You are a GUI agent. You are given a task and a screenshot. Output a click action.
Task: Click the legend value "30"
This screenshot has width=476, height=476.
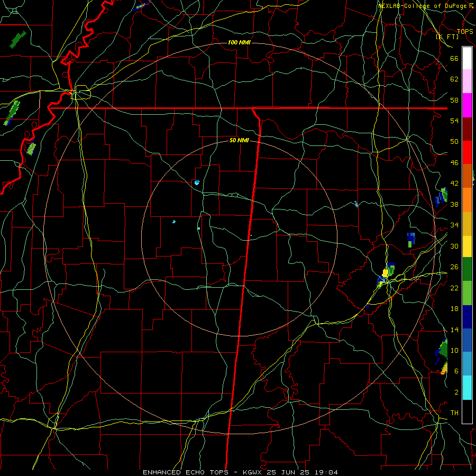pos(454,246)
